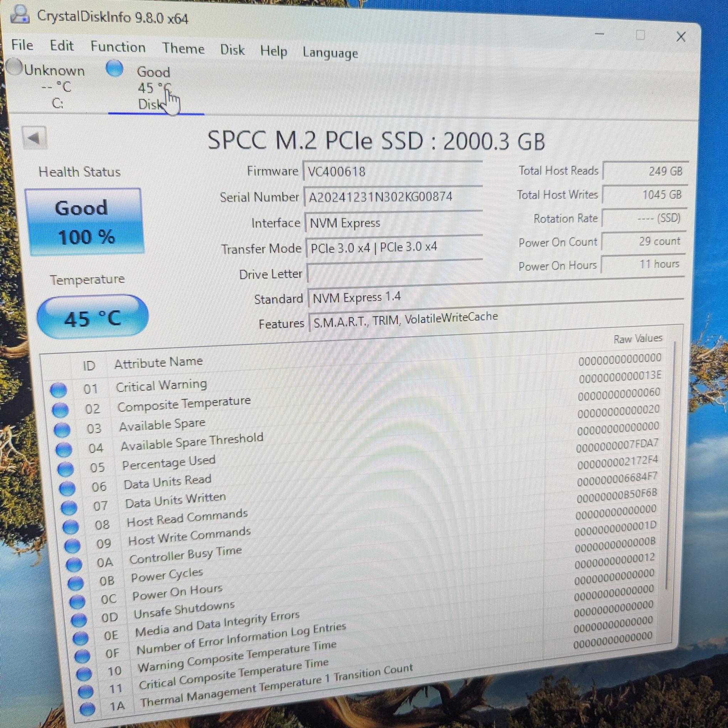Screen dimensions: 728x728
Task: Close the CrystalDiskInfo window
Action: click(x=680, y=37)
